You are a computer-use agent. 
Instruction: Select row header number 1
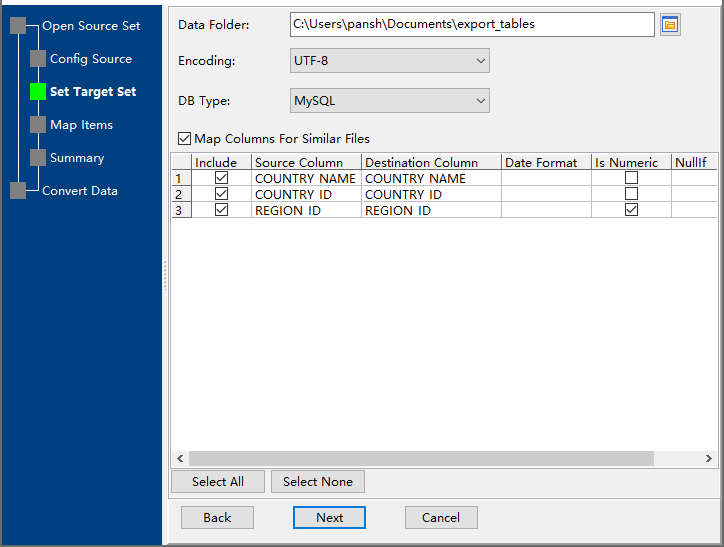click(x=181, y=178)
